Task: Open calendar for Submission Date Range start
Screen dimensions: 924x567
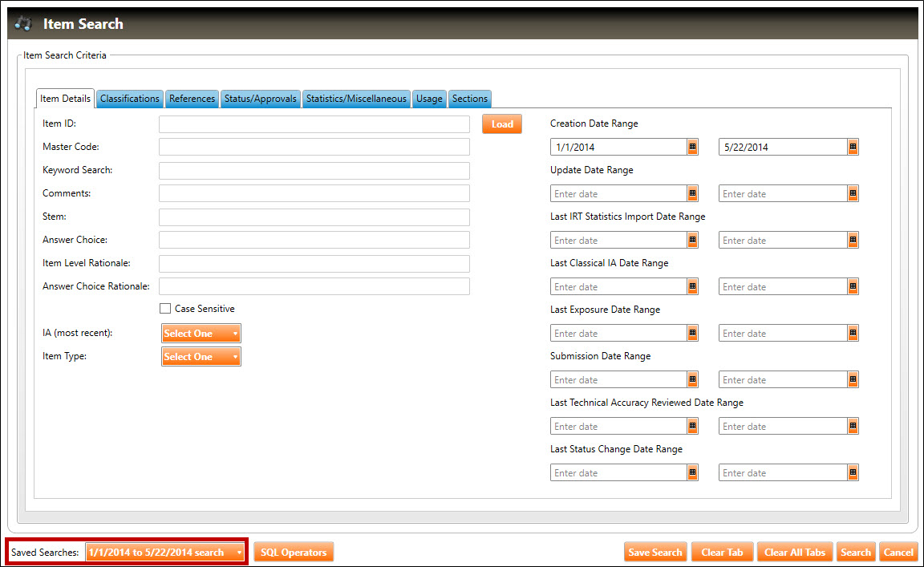Action: pyautogui.click(x=692, y=379)
